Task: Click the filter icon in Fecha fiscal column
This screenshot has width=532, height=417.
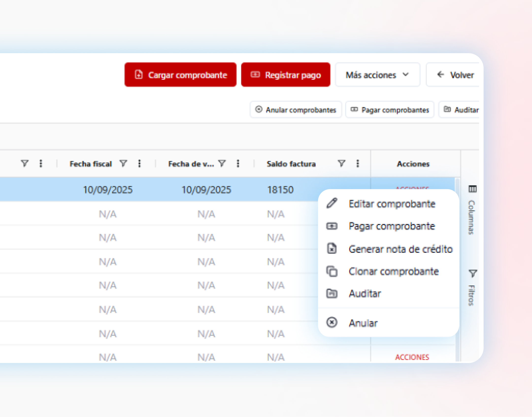Action: [123, 163]
